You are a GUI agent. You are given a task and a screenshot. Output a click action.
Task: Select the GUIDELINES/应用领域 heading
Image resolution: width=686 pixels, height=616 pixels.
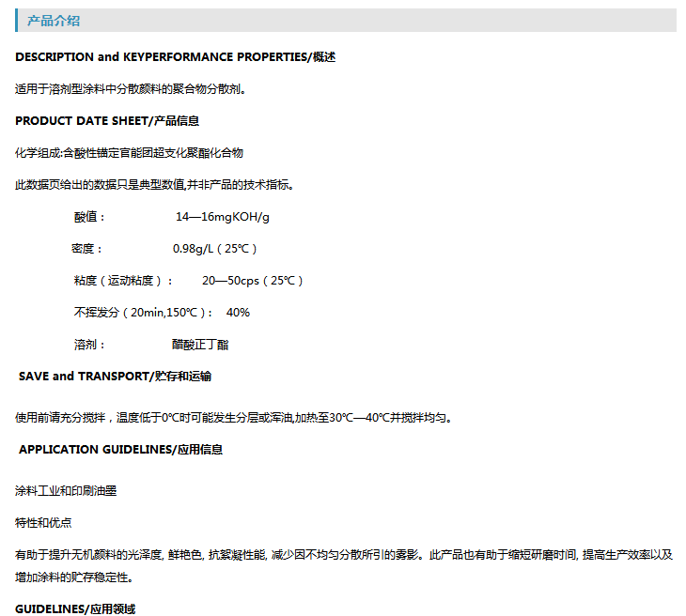(75, 609)
